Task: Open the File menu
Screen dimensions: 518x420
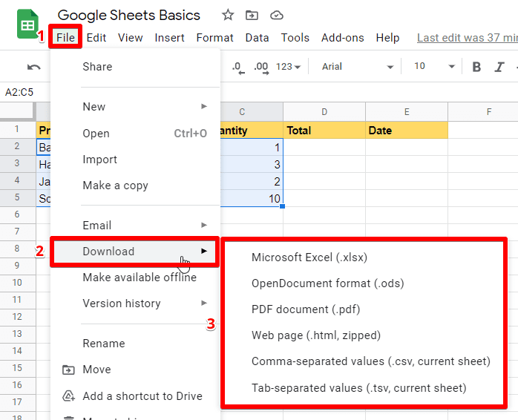Action: point(65,37)
